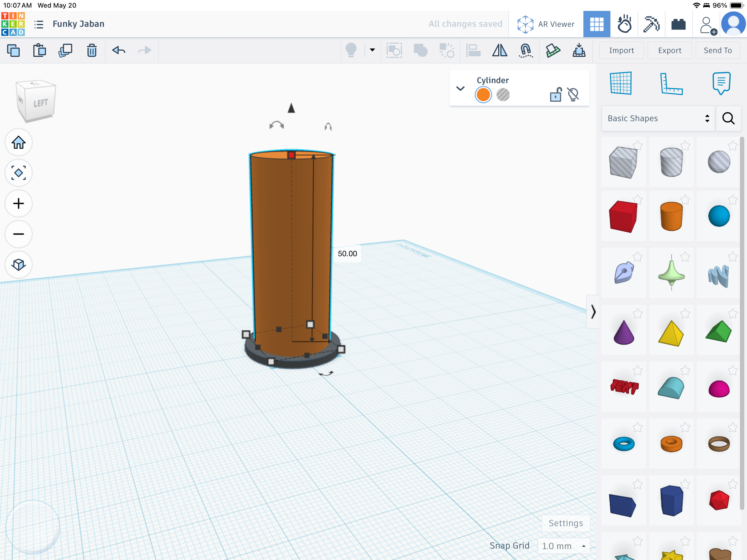Pick the orange Cylinder shape
This screenshot has width=747, height=560.
click(671, 217)
